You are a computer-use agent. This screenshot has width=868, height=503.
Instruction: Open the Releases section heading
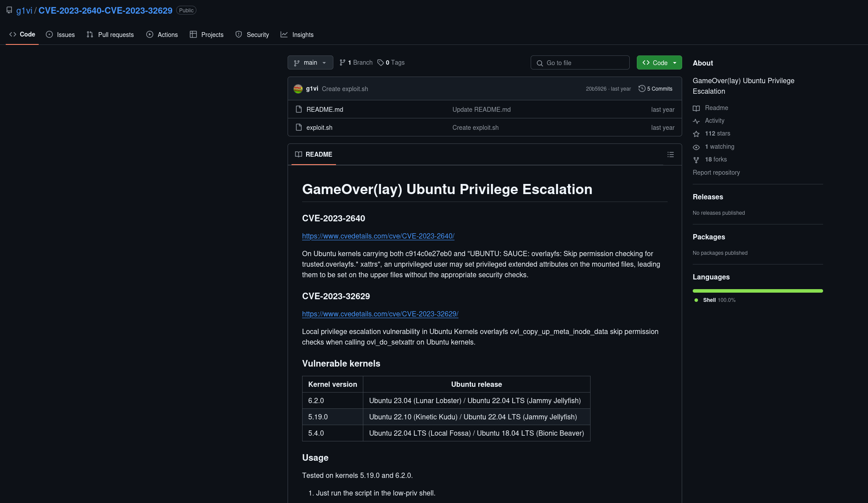708,197
